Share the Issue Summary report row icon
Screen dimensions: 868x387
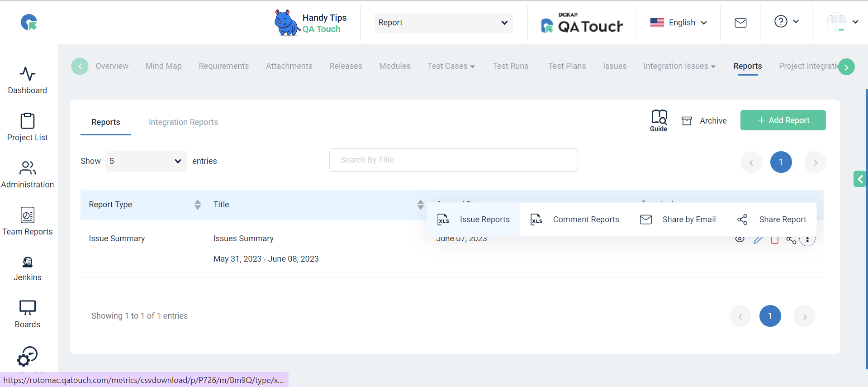[791, 239]
